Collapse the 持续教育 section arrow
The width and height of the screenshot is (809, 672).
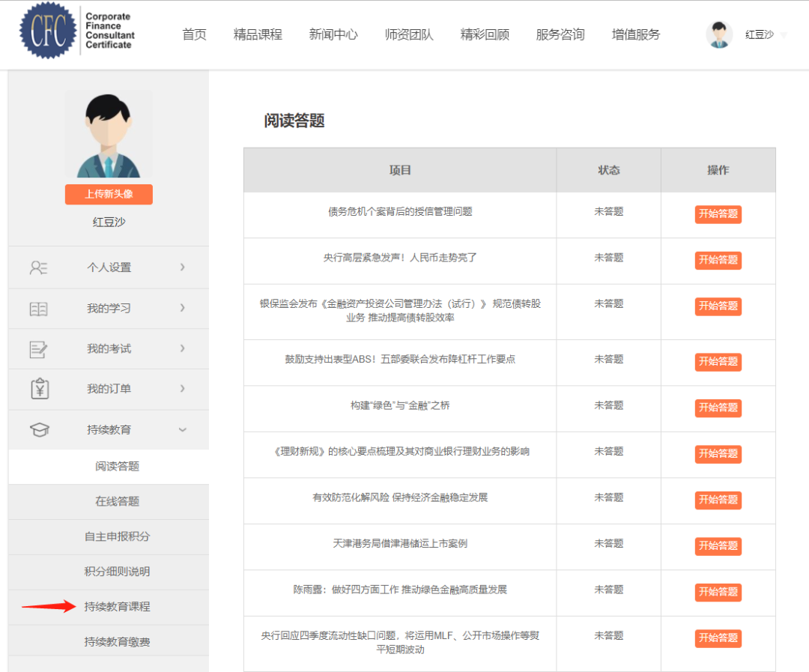(x=182, y=429)
